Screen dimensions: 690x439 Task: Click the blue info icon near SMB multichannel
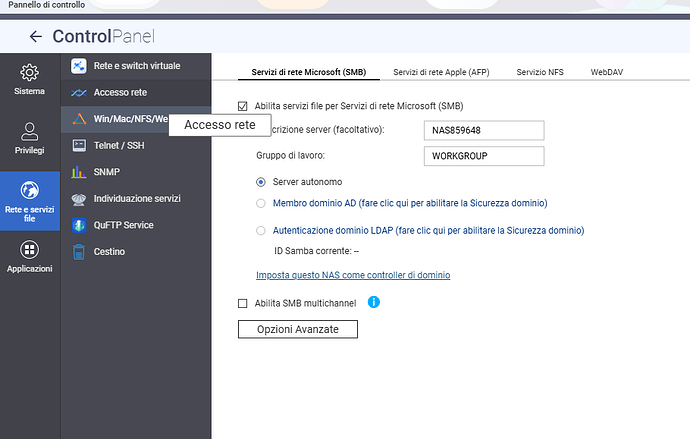[x=374, y=302]
